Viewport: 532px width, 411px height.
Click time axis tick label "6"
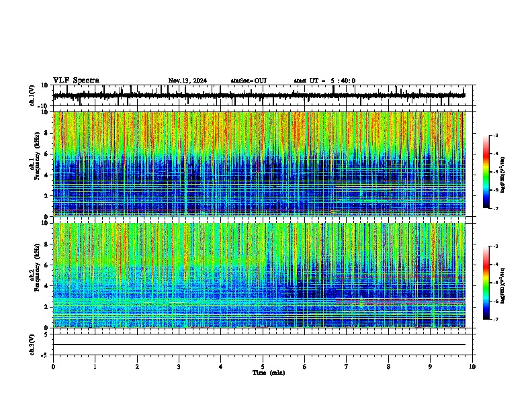(304, 367)
